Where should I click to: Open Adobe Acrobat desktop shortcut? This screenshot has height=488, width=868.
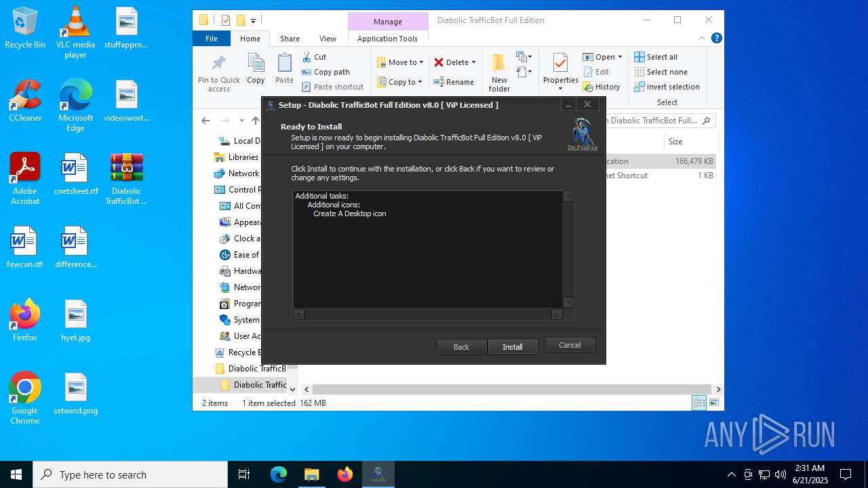pyautogui.click(x=25, y=178)
